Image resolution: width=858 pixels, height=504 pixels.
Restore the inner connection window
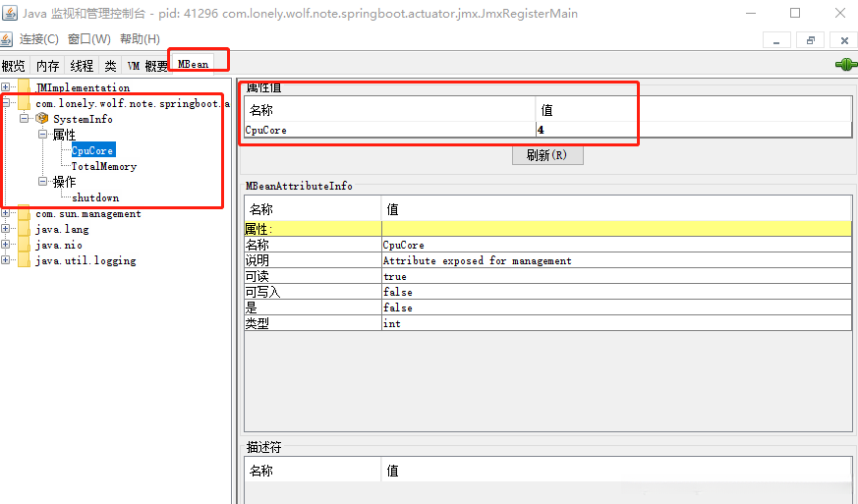coord(811,40)
